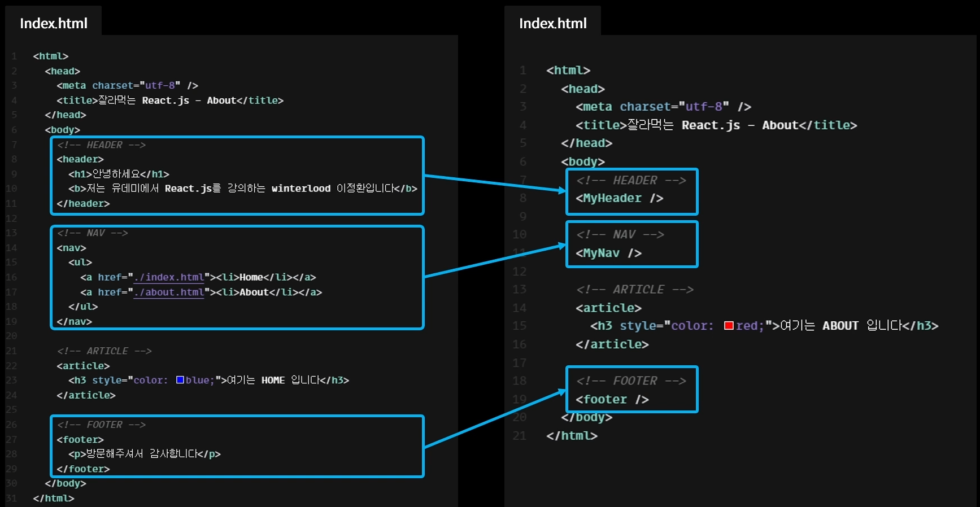Click the closing </header> tag in left panel

coord(83,203)
